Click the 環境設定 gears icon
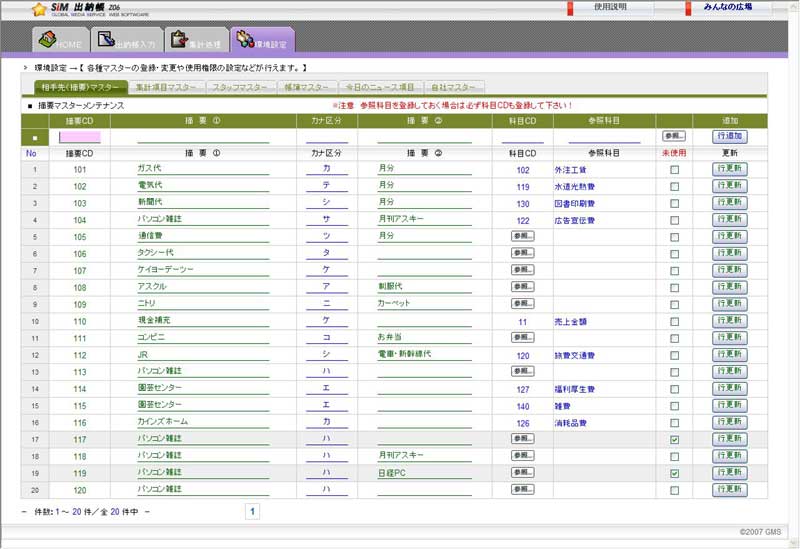 [246, 39]
